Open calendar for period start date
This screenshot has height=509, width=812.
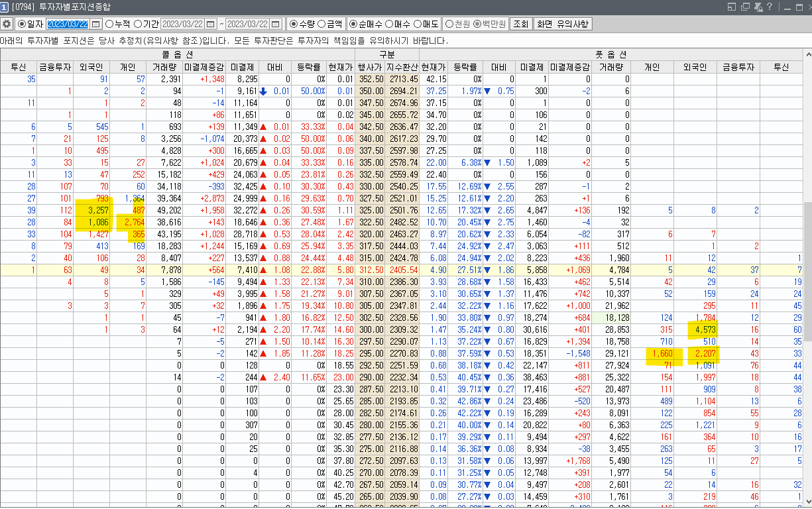pyautogui.click(x=211, y=24)
